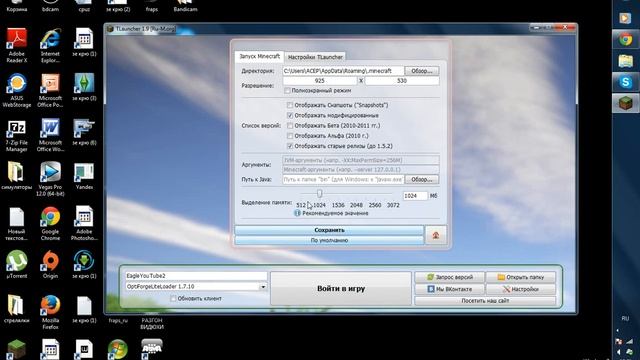Click the Открыть папку button

click(521, 277)
